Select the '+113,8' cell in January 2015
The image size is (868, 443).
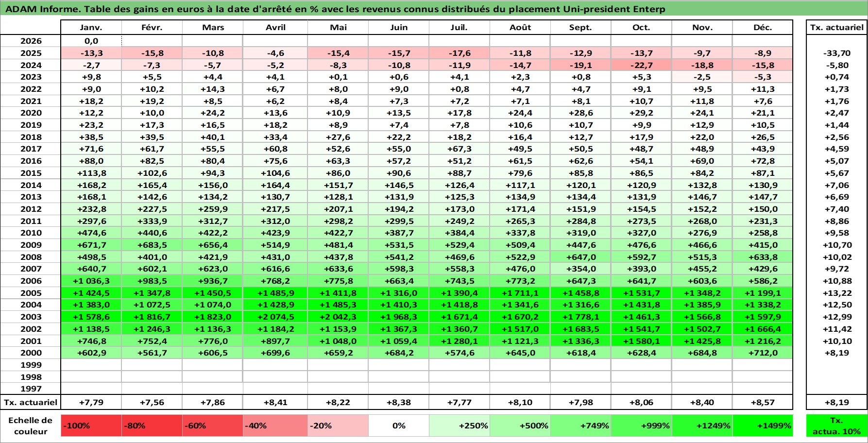[91, 173]
